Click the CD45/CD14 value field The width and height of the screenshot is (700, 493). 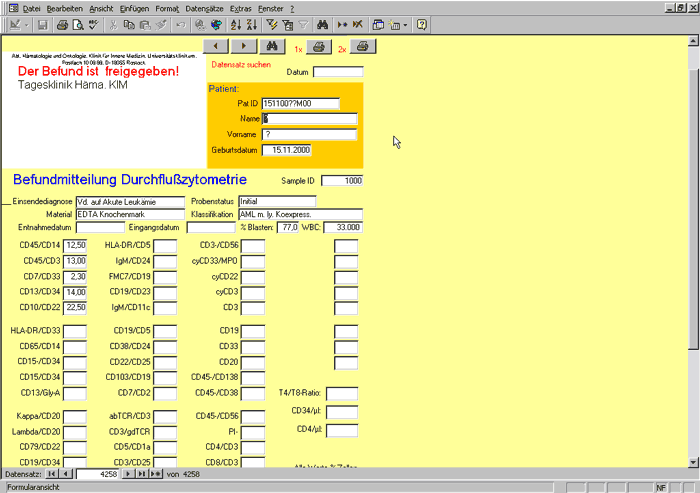[x=75, y=246]
